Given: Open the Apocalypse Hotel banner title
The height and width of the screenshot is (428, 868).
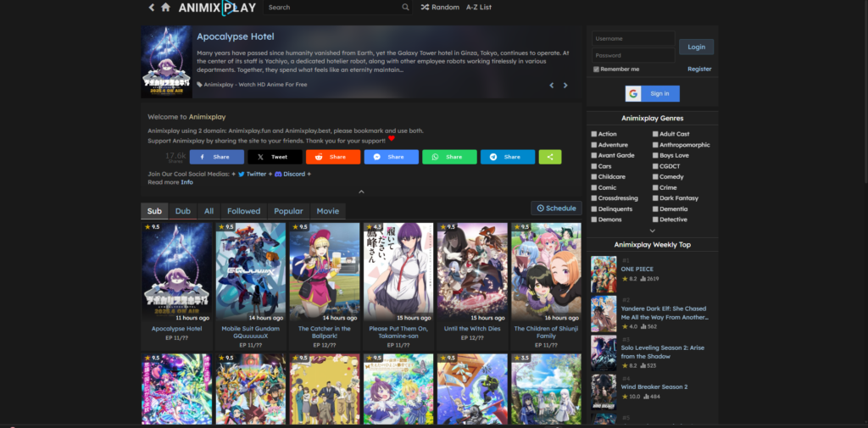Looking at the screenshot, I should pyautogui.click(x=236, y=36).
